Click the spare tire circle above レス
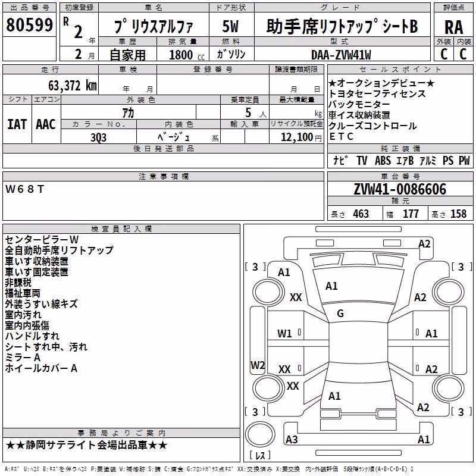This screenshot has width=476, height=476. (x=260, y=434)
